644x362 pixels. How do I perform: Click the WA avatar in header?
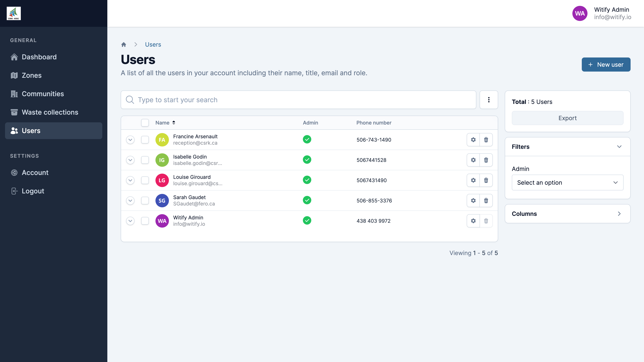click(x=579, y=13)
